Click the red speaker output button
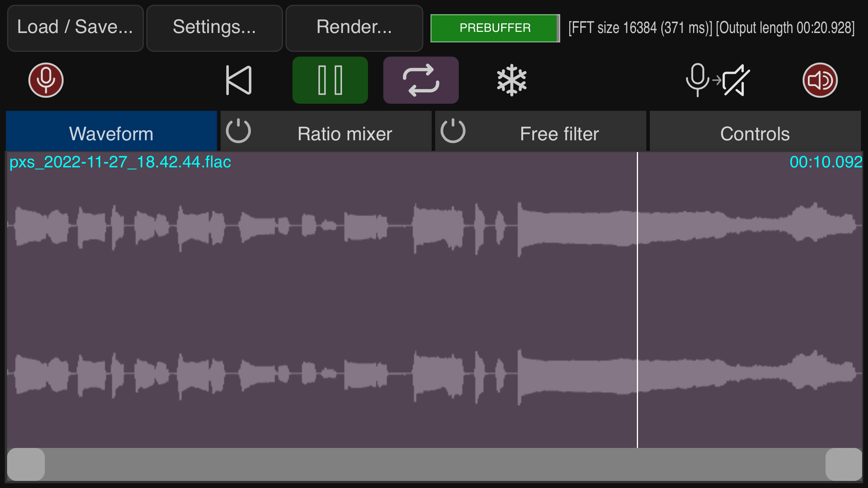The width and height of the screenshot is (868, 488). 820,80
